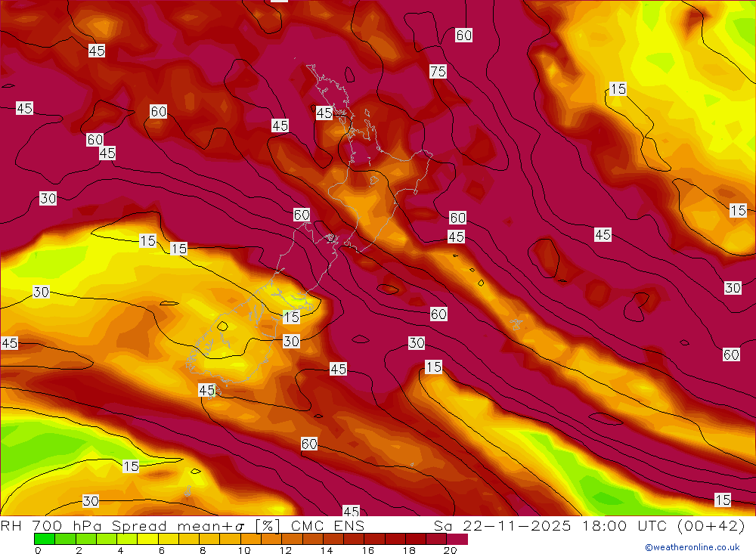Click the "18:00 UTC" time text

tap(624, 526)
